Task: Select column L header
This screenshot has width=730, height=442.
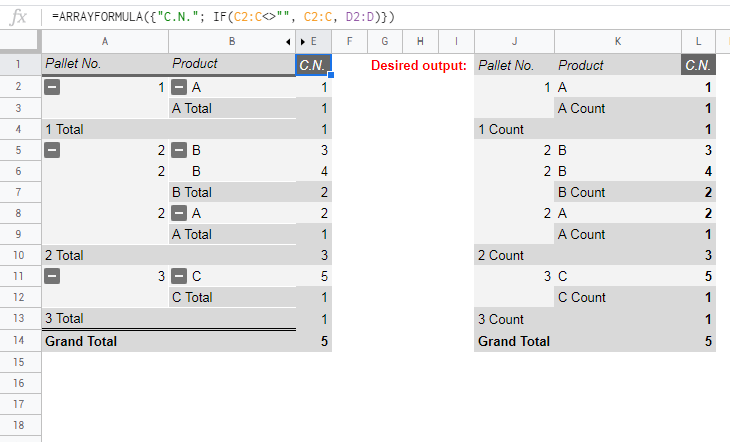Action: click(x=698, y=41)
